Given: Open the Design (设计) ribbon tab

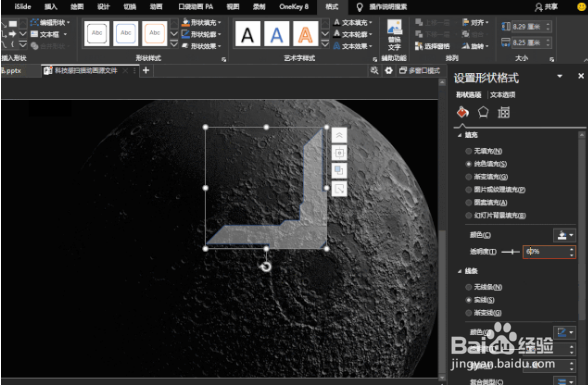Looking at the screenshot, I should coord(103,7).
